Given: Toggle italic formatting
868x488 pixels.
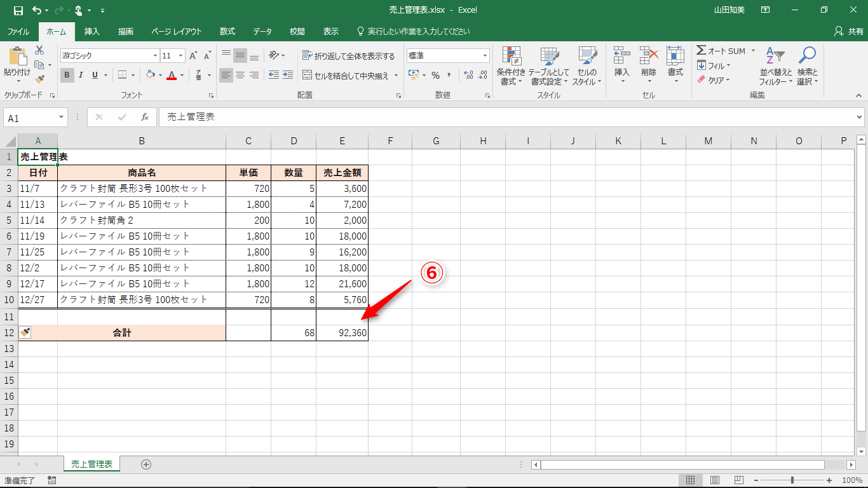Looking at the screenshot, I should pyautogui.click(x=81, y=75).
